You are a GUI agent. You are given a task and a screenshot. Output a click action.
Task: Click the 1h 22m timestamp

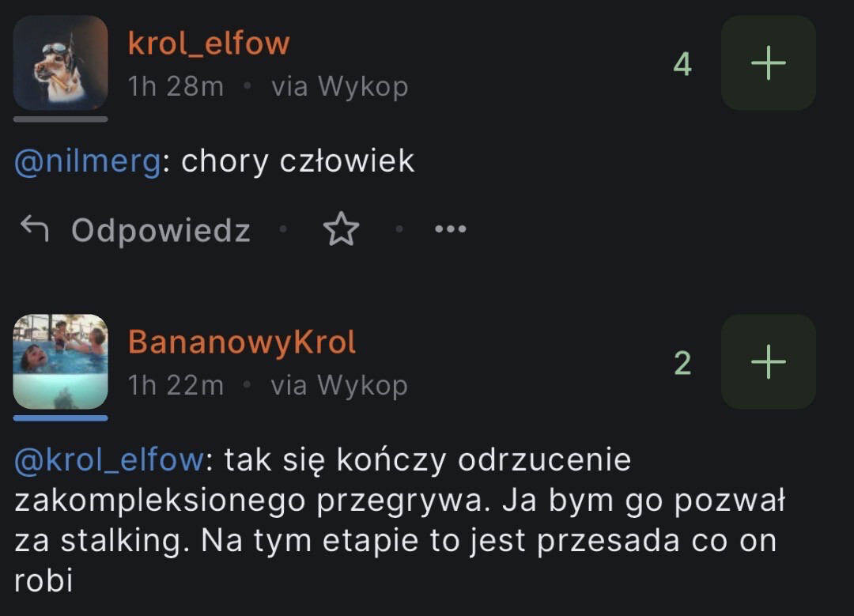point(176,385)
